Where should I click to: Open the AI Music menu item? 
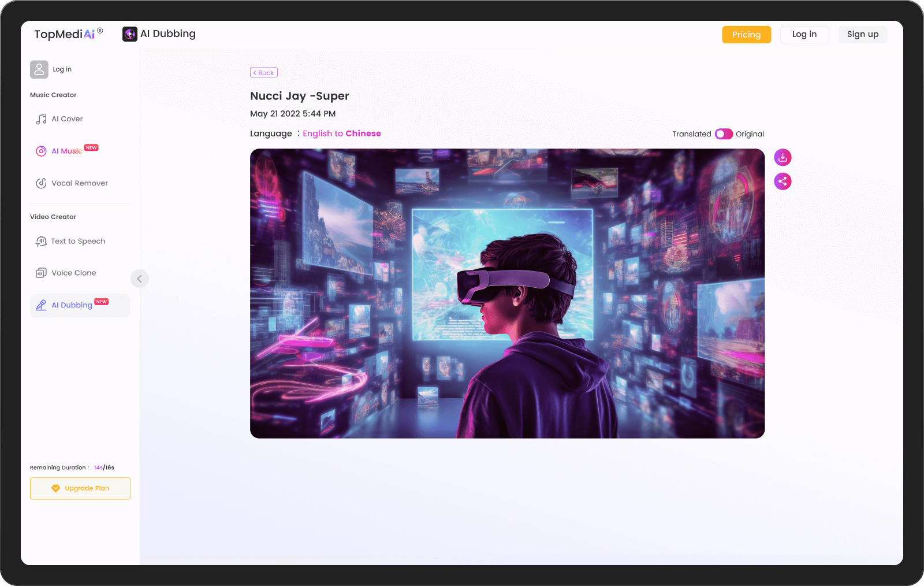click(67, 151)
